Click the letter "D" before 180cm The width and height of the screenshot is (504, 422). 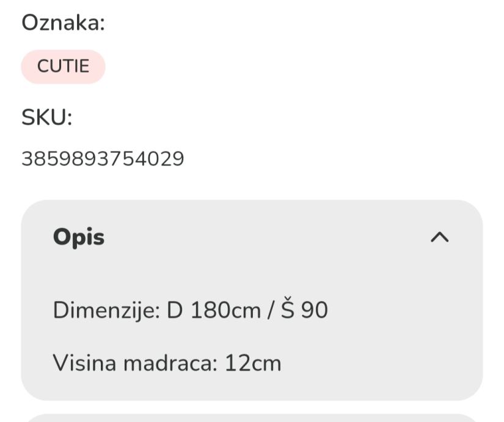(175, 310)
